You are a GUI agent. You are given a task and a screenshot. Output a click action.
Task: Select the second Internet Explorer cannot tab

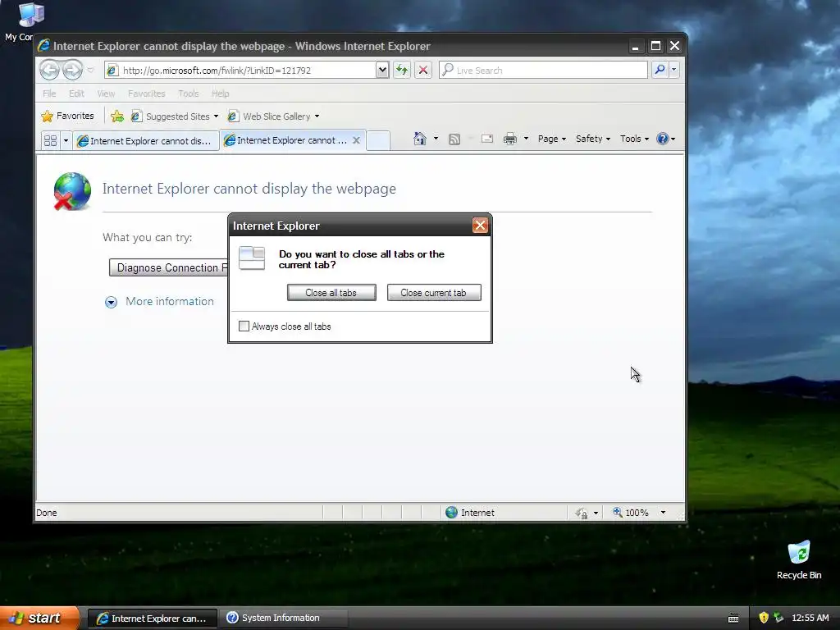(287, 139)
